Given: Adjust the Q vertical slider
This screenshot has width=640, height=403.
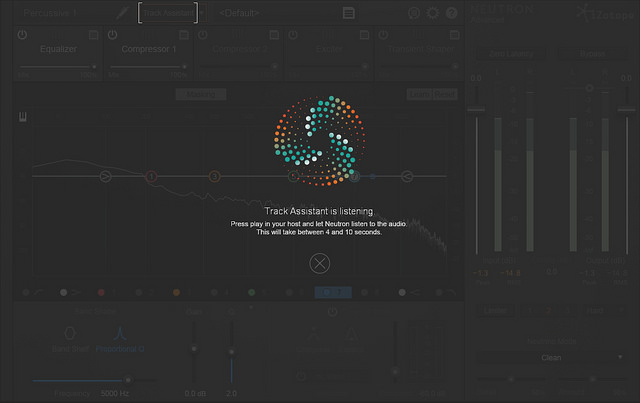Looking at the screenshot, I should (x=231, y=352).
